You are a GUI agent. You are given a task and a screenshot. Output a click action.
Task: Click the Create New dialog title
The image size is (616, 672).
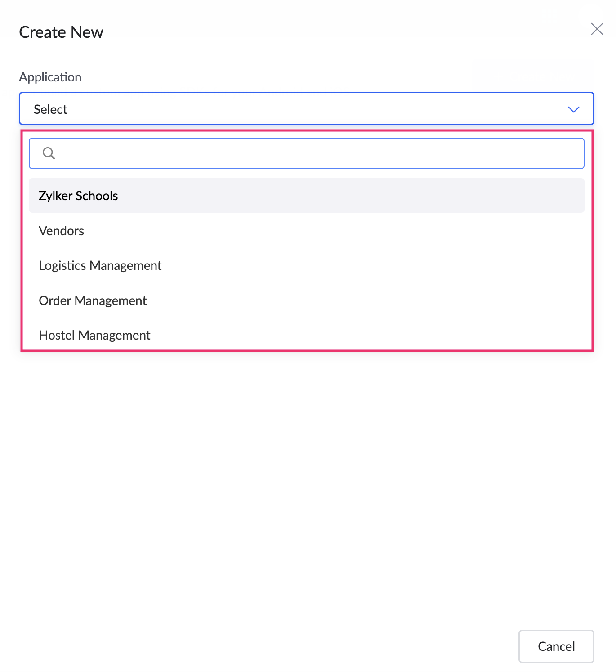[x=61, y=32]
